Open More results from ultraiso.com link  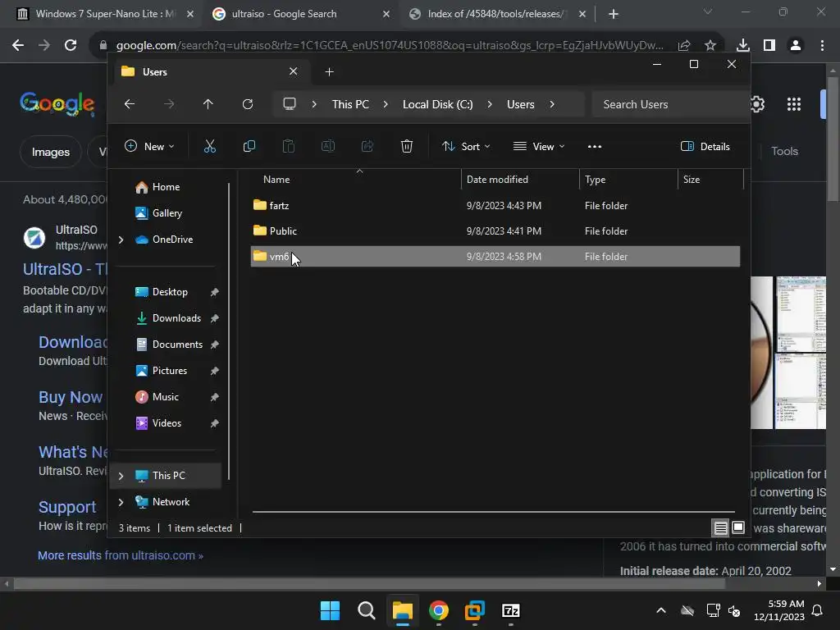[x=120, y=555]
